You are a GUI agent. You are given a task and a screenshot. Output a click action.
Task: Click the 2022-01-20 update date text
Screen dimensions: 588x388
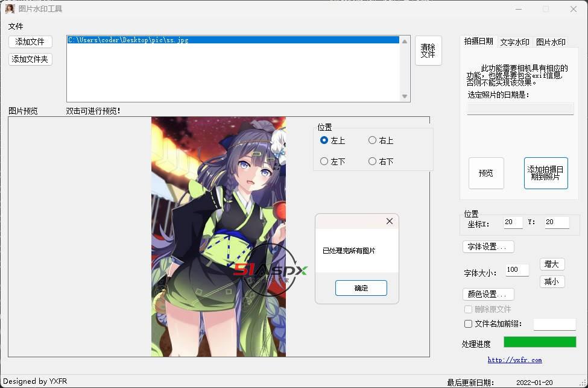(534, 383)
